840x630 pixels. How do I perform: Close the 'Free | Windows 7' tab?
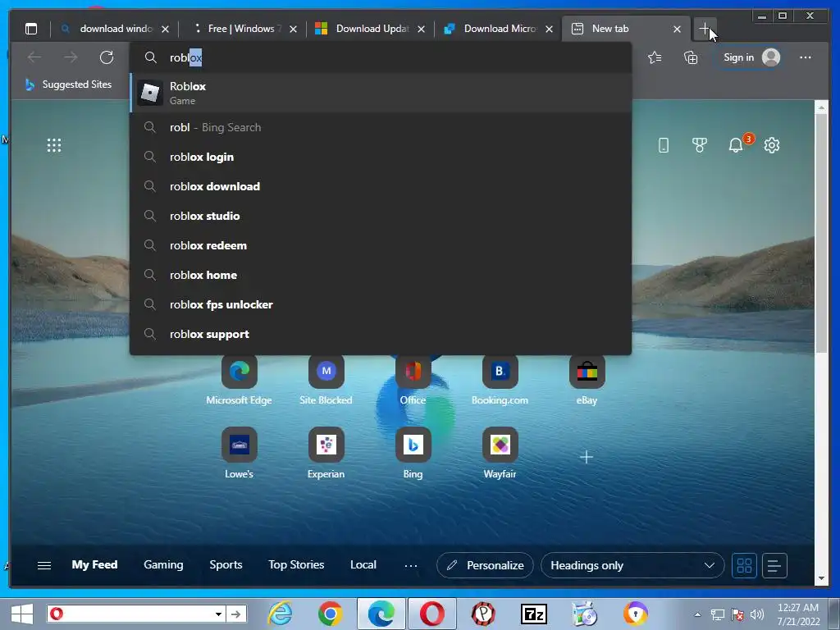click(293, 29)
